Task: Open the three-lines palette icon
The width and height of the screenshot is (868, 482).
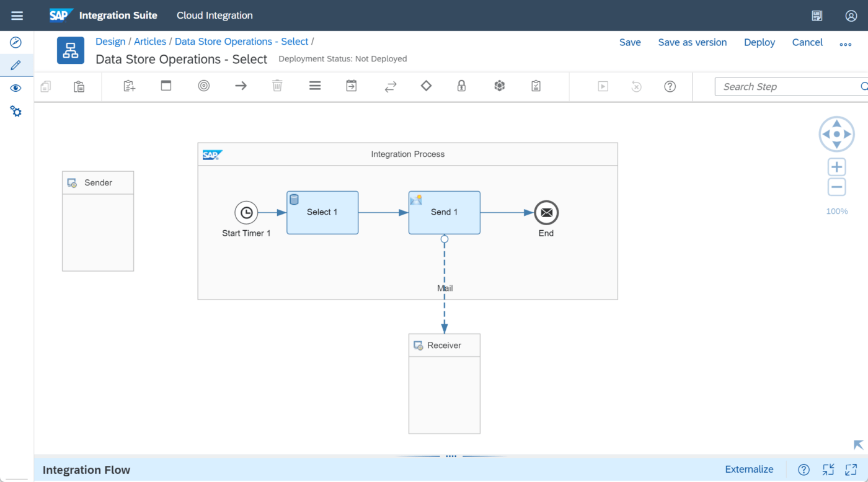Action: tap(315, 86)
